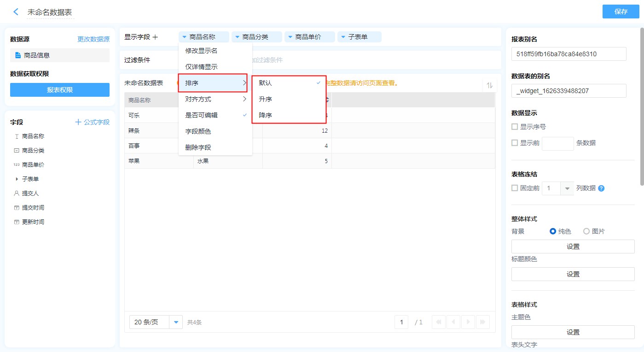Click the previous page arrow

pyautogui.click(x=453, y=322)
